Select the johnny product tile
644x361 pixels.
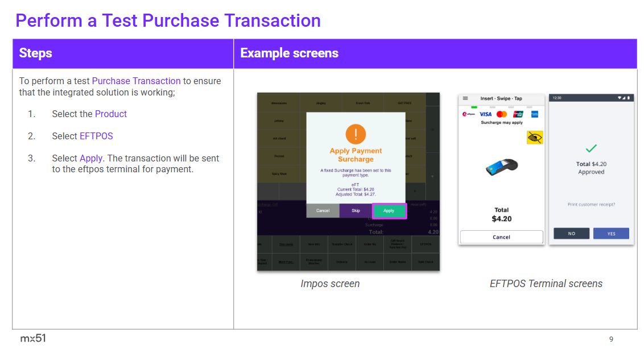[x=279, y=121]
